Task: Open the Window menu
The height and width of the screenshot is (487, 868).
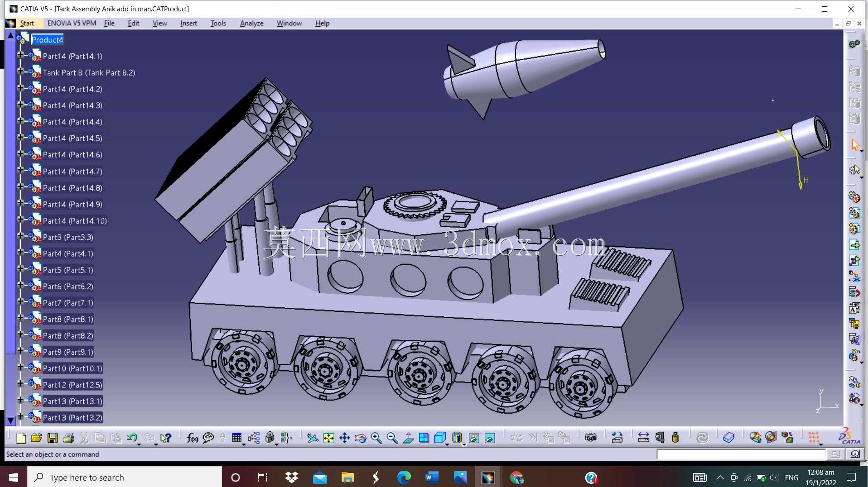Action: click(289, 23)
